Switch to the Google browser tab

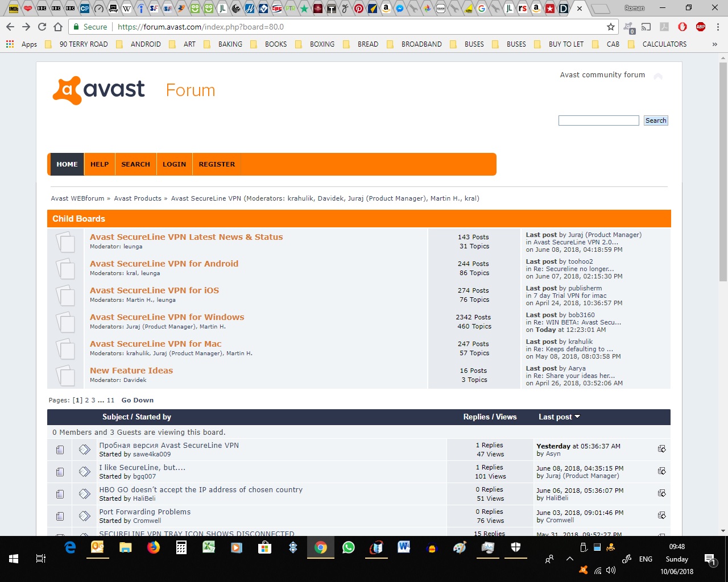pos(482,8)
